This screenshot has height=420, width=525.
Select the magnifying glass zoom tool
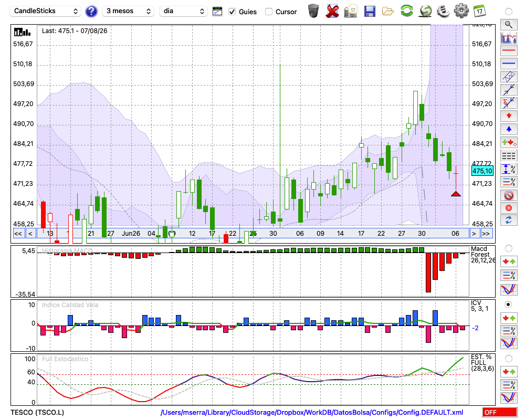pyautogui.click(x=509, y=25)
